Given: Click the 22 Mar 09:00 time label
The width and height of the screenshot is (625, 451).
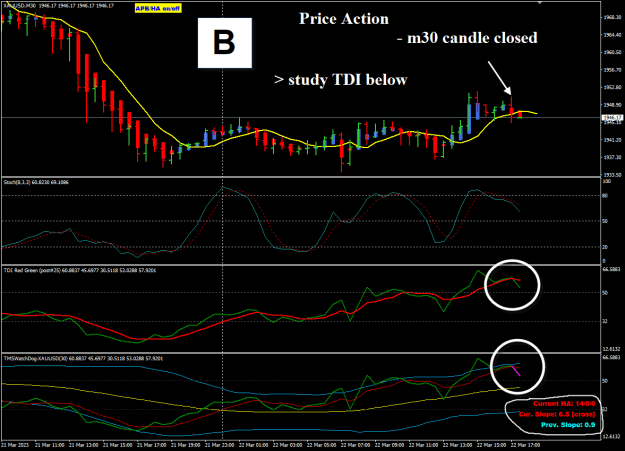Looking at the screenshot, I should 389,445.
